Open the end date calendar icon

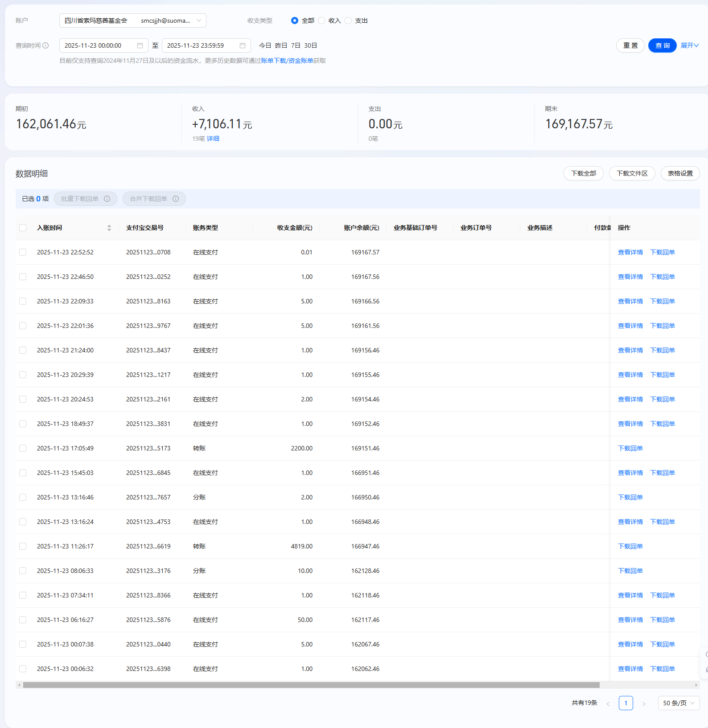[x=243, y=45]
